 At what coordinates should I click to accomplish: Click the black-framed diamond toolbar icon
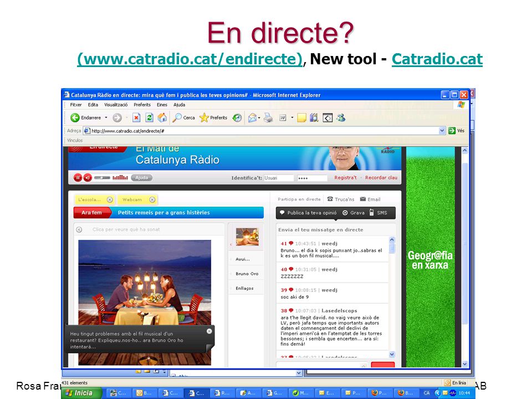(x=328, y=117)
